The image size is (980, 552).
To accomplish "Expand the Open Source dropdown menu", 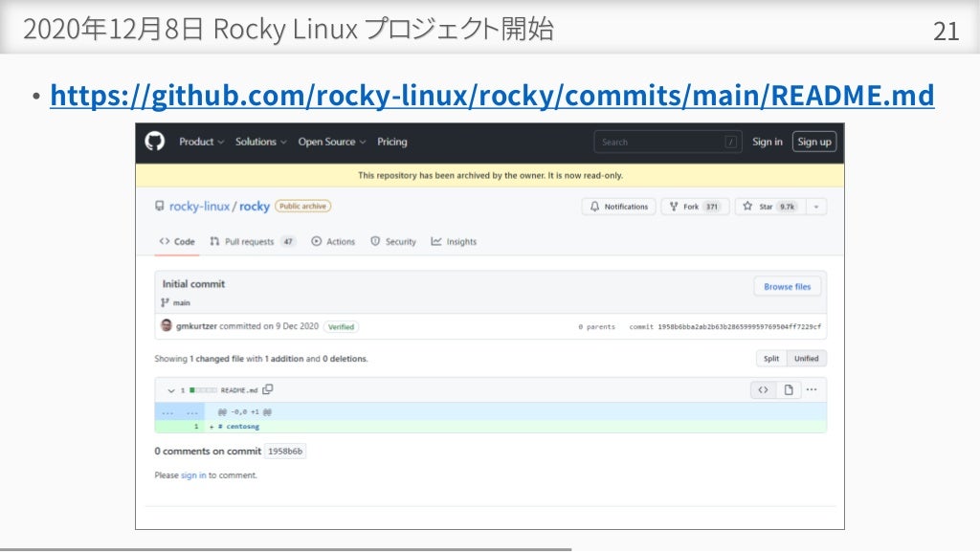I will pyautogui.click(x=332, y=142).
